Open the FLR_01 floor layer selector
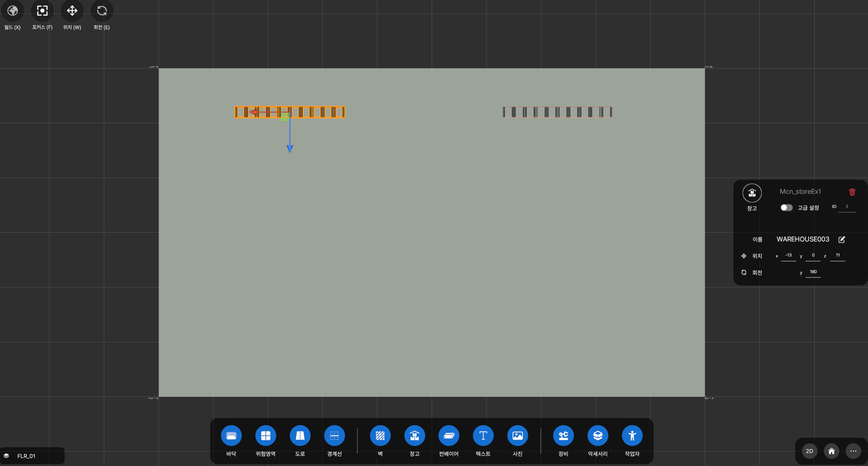The width and height of the screenshot is (868, 466). (26, 456)
